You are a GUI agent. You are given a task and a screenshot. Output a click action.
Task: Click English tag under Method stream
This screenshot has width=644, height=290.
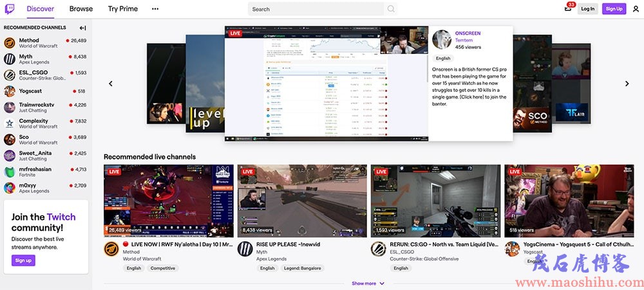point(134,268)
